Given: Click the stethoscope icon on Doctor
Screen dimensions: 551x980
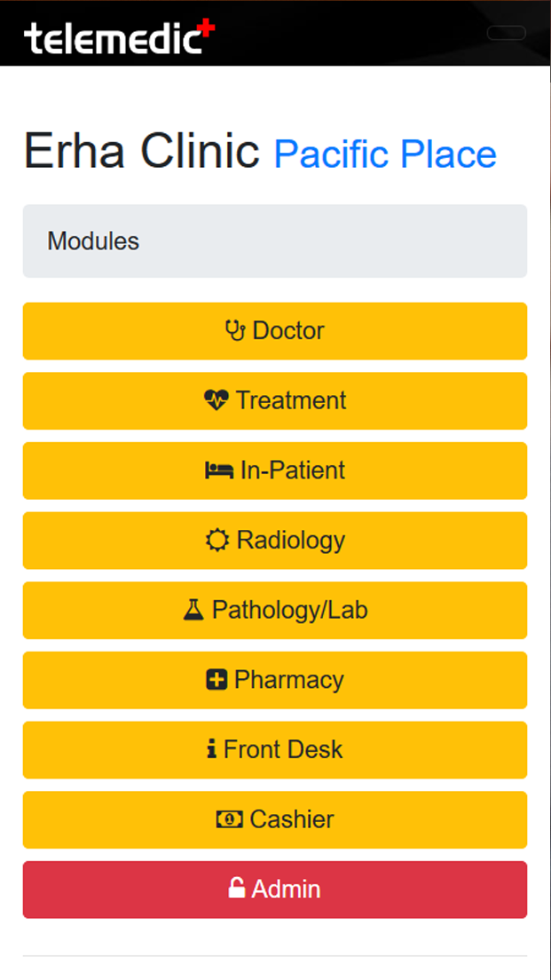Looking at the screenshot, I should coord(235,331).
